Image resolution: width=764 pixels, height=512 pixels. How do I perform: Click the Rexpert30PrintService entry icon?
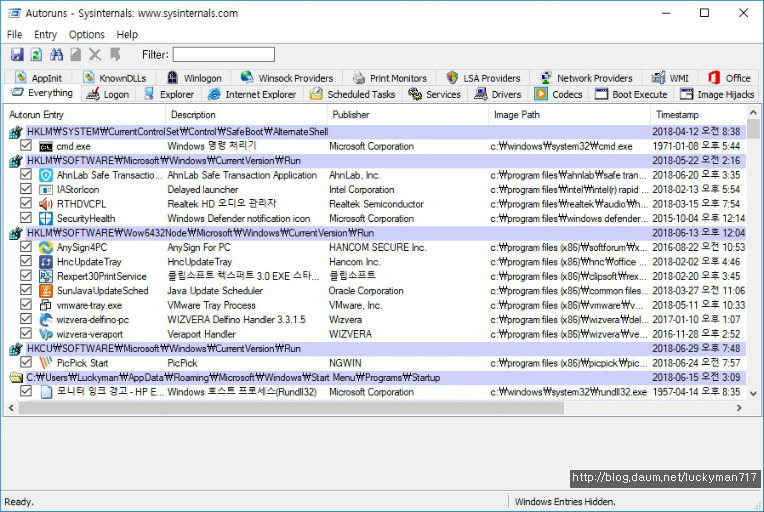46,276
